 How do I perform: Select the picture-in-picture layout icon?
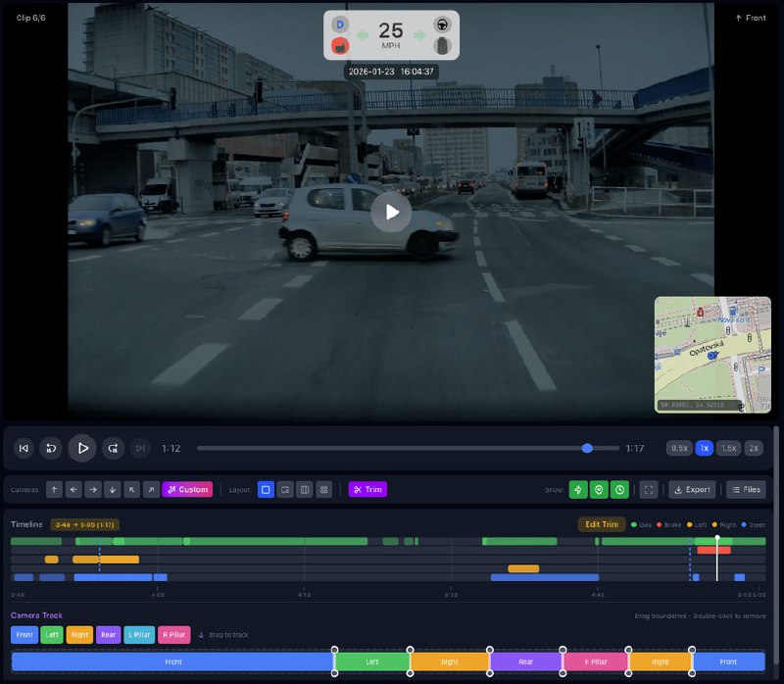[x=284, y=490]
